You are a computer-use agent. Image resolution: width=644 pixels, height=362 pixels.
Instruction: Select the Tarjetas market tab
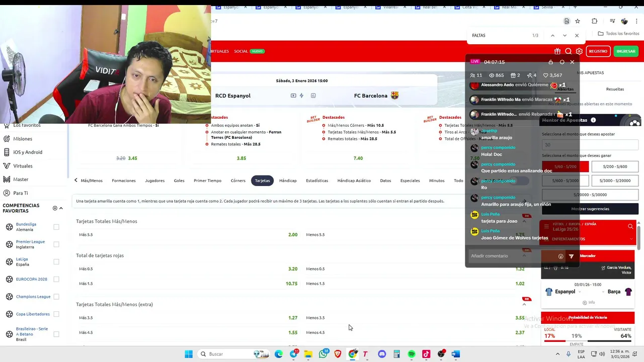262,180
